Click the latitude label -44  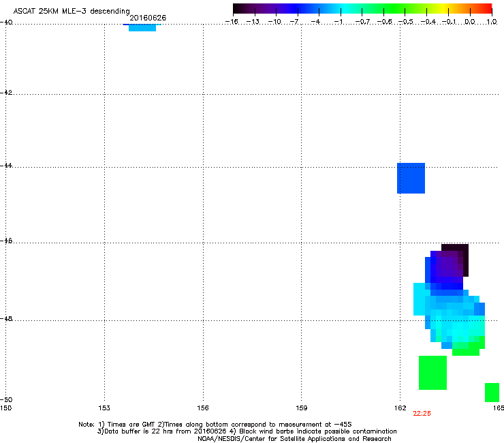pos(6,166)
